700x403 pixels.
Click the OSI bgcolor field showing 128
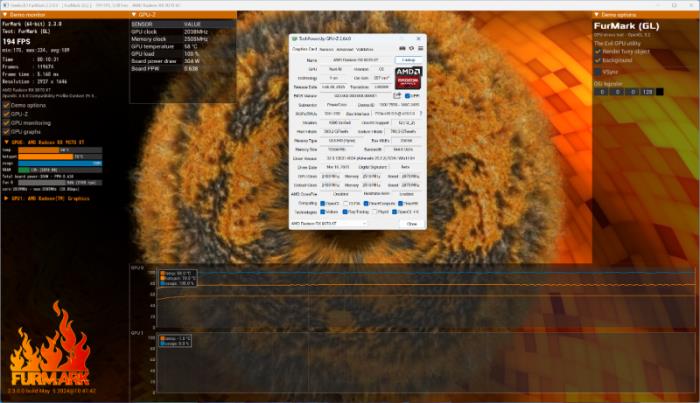(648, 92)
